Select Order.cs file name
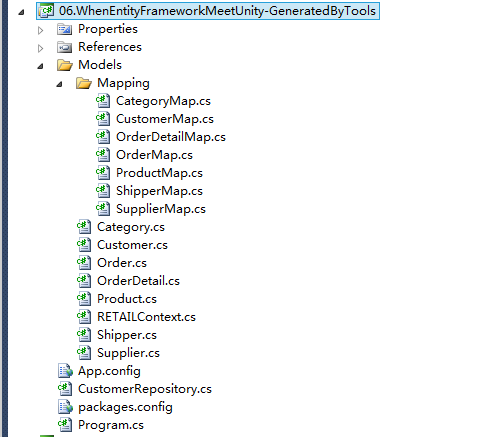The height and width of the screenshot is (437, 501). click(x=122, y=263)
